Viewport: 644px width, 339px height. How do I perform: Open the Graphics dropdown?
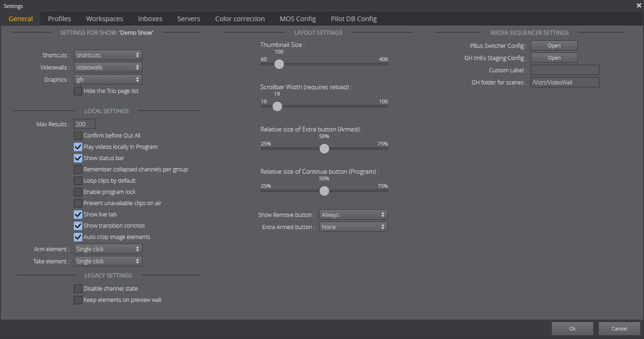pos(108,79)
